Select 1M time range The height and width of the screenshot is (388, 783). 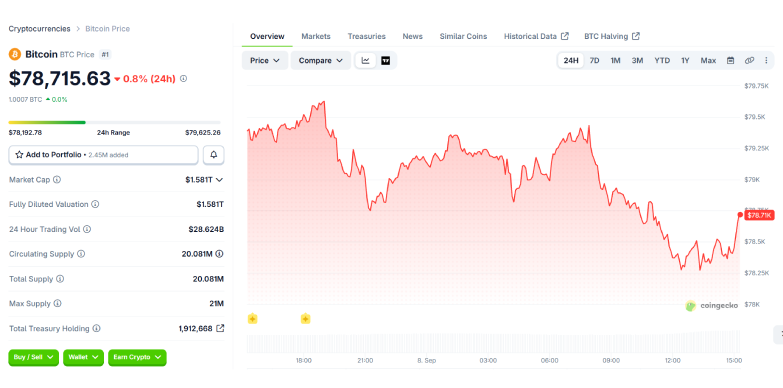tap(615, 60)
